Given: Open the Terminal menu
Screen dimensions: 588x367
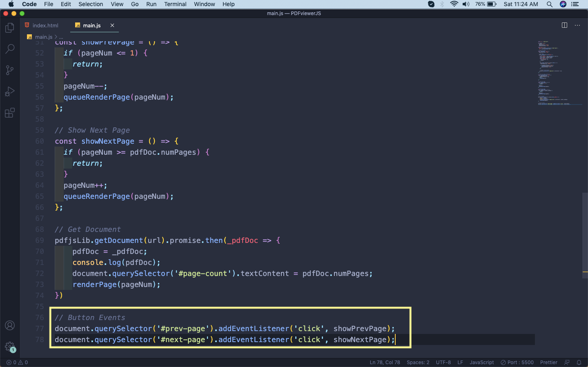Looking at the screenshot, I should tap(175, 4).
